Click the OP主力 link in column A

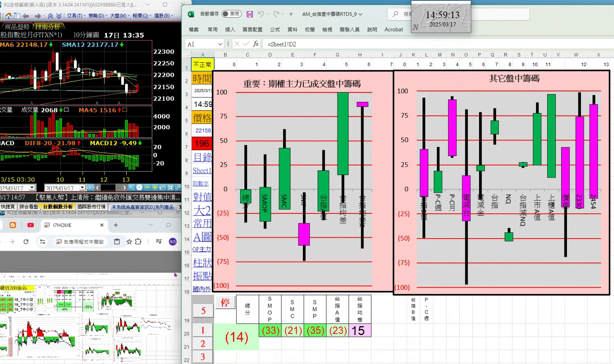pos(201,249)
